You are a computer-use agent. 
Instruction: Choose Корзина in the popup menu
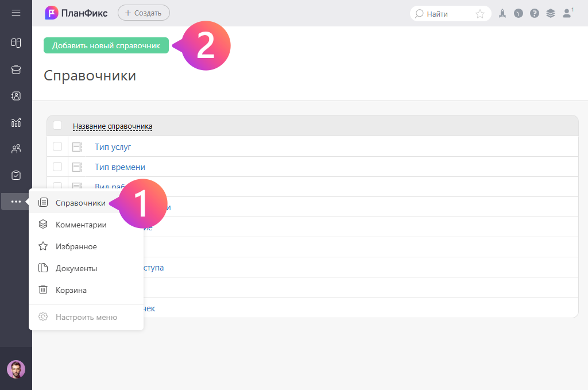click(71, 290)
